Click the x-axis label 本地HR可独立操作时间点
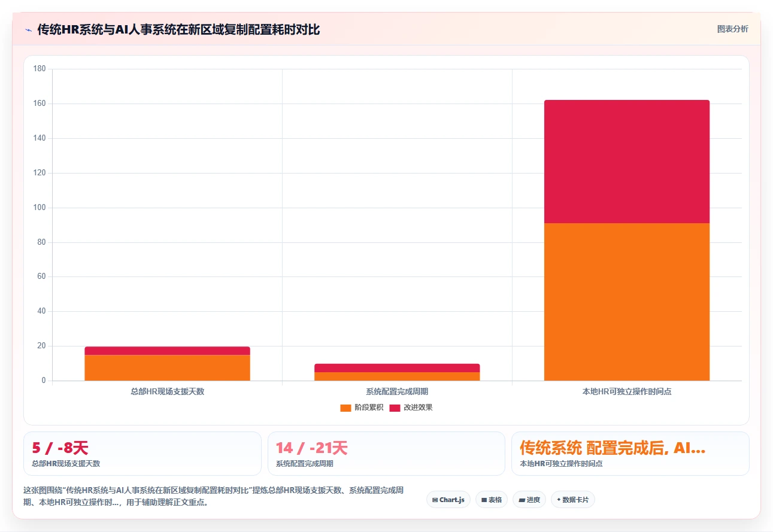The height and width of the screenshot is (532, 773). [x=627, y=391]
